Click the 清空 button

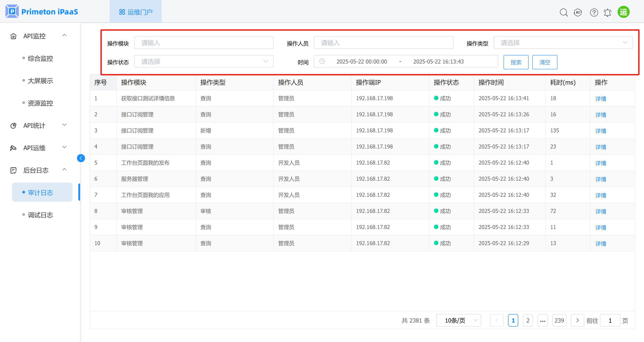[544, 62]
